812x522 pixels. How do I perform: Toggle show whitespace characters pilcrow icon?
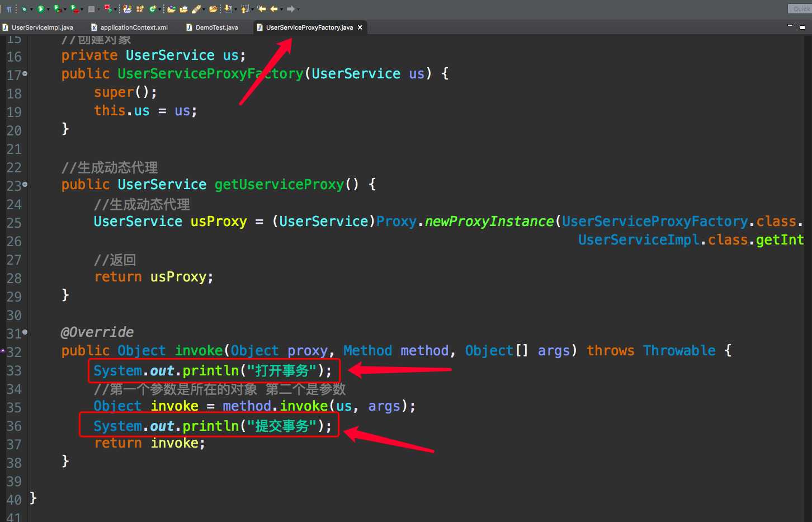(x=8, y=9)
